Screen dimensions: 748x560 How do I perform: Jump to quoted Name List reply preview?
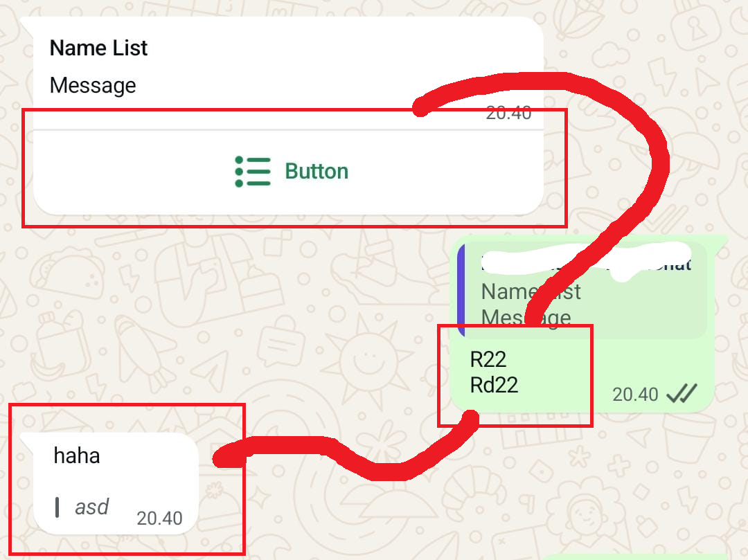point(582,290)
